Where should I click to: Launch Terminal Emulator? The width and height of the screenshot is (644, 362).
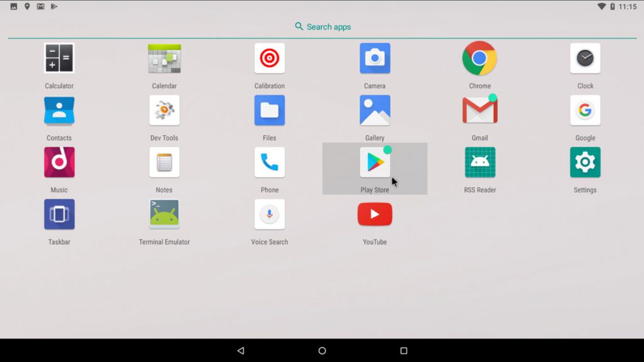point(164,215)
